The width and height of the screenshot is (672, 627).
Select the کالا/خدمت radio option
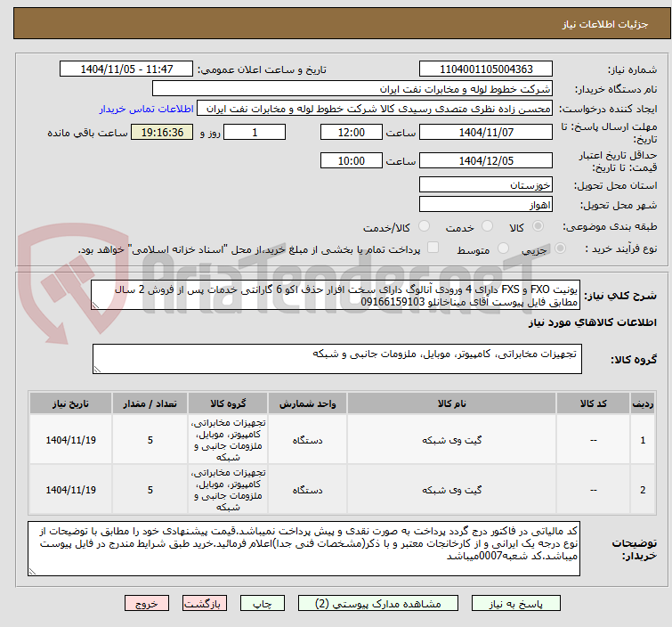[x=424, y=226]
